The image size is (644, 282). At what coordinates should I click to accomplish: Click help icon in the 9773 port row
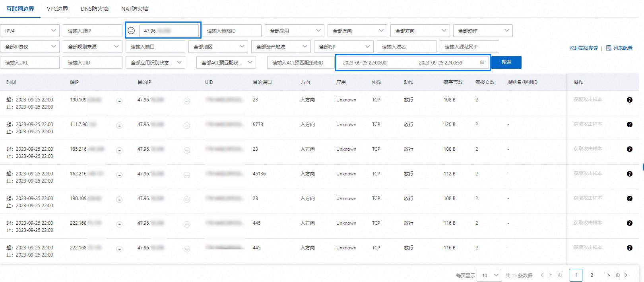pyautogui.click(x=630, y=124)
